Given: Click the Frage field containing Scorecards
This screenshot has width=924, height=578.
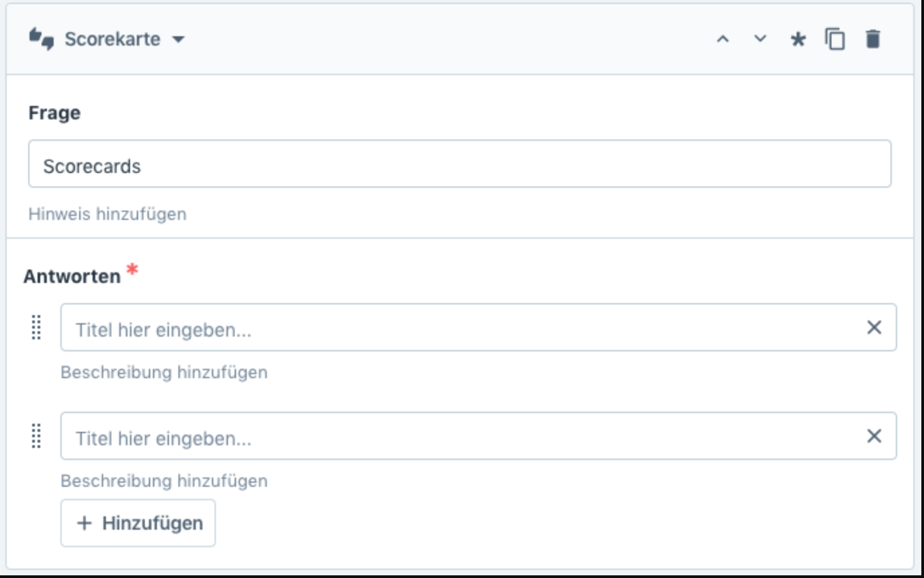Looking at the screenshot, I should (x=459, y=164).
